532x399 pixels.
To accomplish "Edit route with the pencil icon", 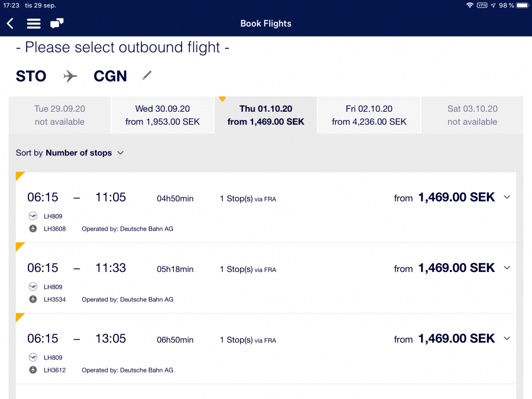I will point(147,76).
